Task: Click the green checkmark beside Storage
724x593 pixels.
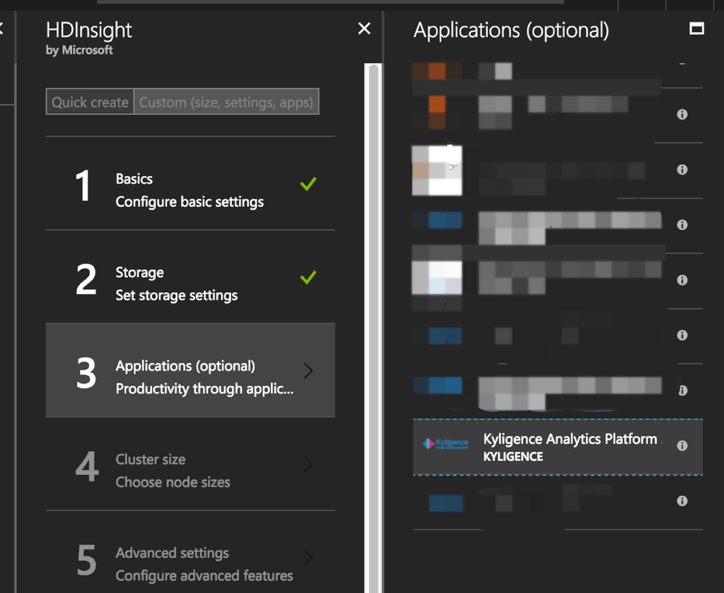Action: (x=308, y=278)
